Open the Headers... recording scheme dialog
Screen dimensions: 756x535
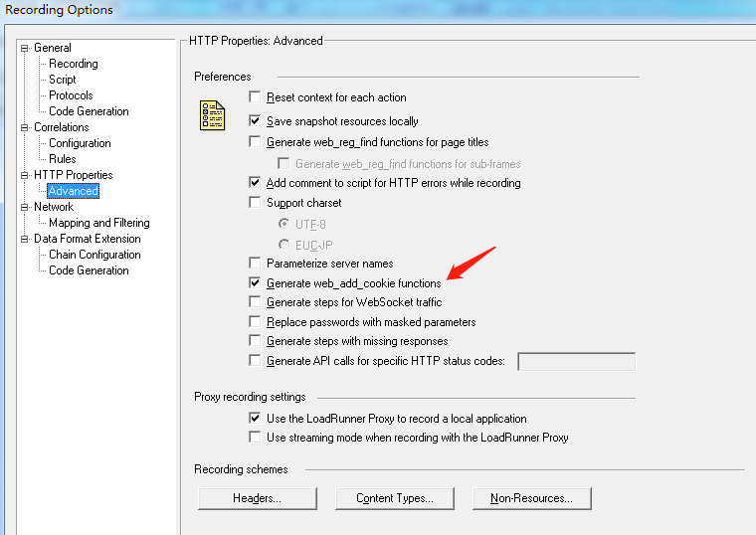click(x=258, y=498)
